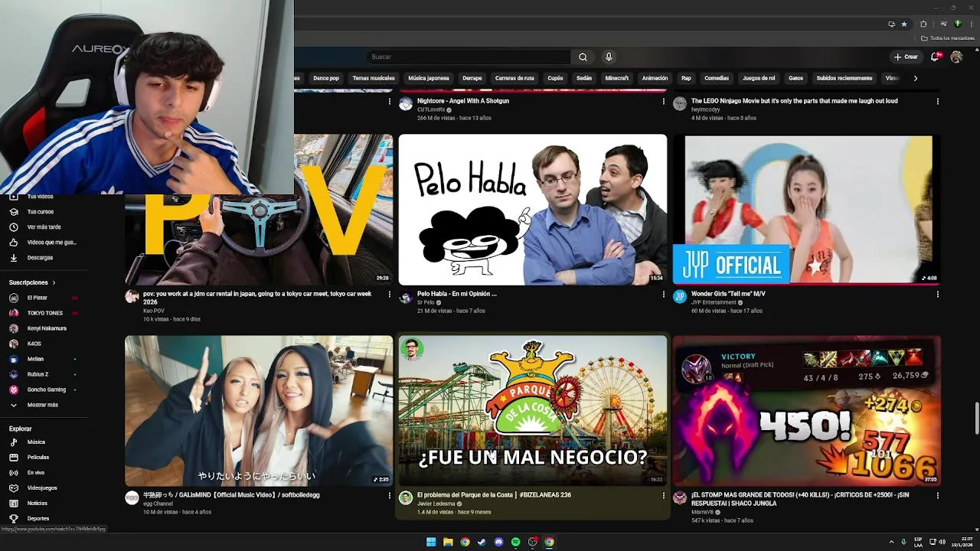This screenshot has width=980, height=551.
Task: Click the Buscar search field
Action: [469, 57]
